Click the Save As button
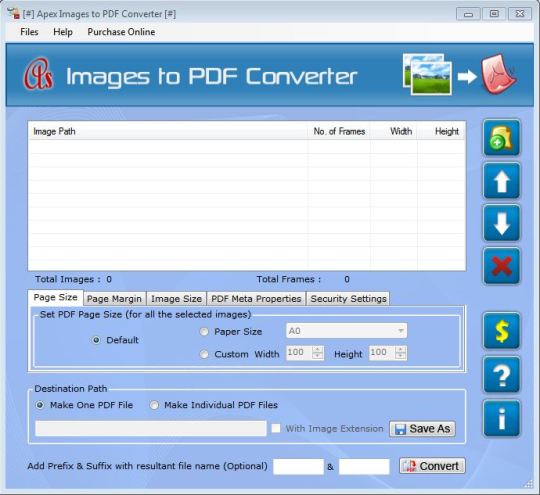The width and height of the screenshot is (540, 495). pyautogui.click(x=423, y=429)
